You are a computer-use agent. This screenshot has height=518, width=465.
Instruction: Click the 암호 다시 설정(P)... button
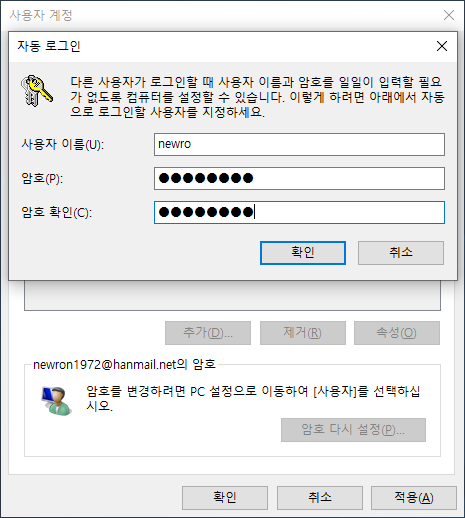click(x=353, y=430)
